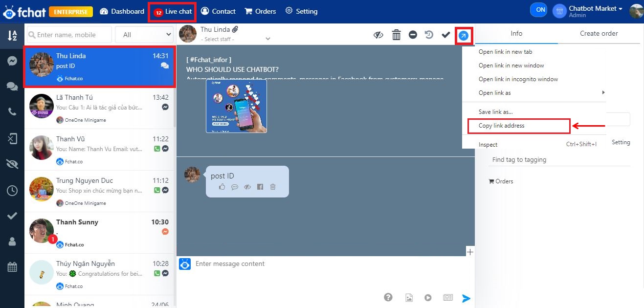This screenshot has height=308, width=644.
Task: Switch to the Create order tab
Action: tap(599, 34)
